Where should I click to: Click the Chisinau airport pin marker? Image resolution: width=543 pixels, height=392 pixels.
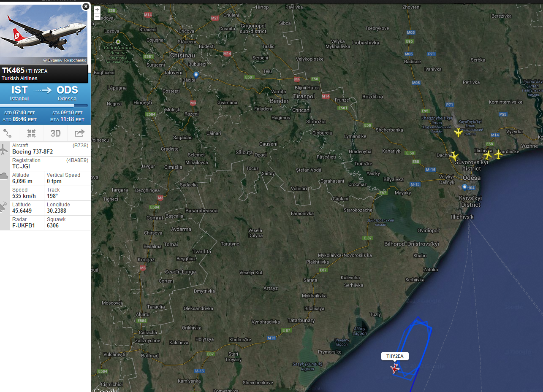(196, 75)
